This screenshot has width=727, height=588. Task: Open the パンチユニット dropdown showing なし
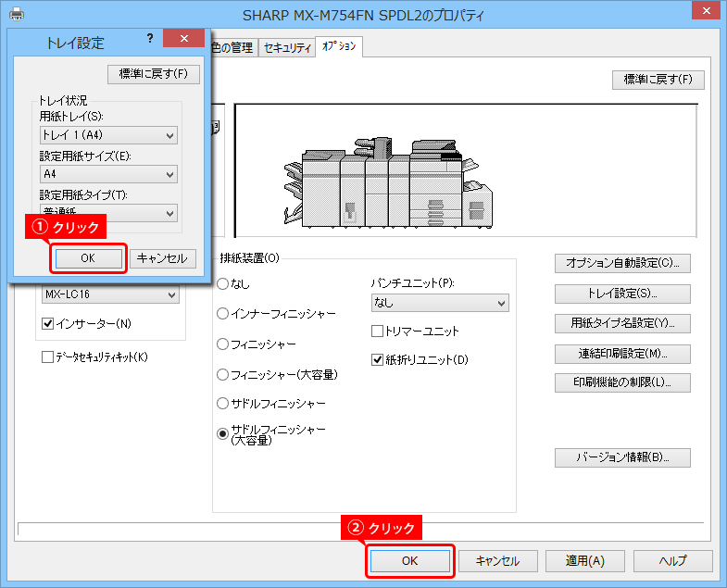tap(440, 303)
